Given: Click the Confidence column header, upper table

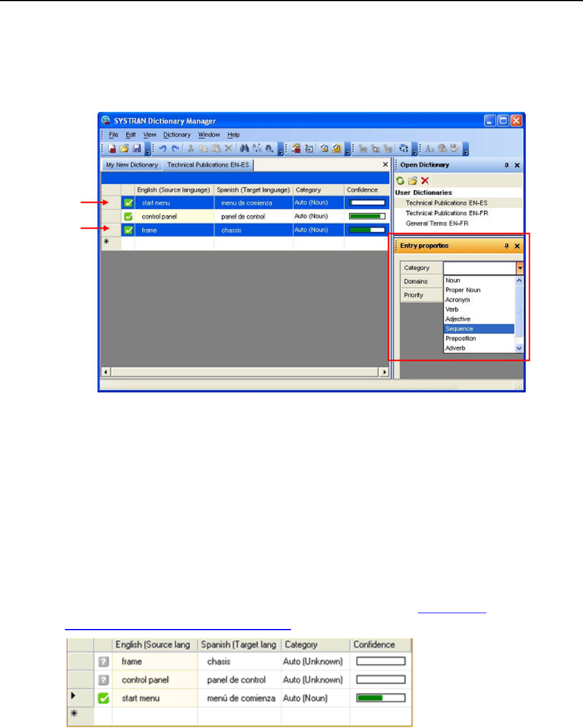Looking at the screenshot, I should (x=366, y=190).
